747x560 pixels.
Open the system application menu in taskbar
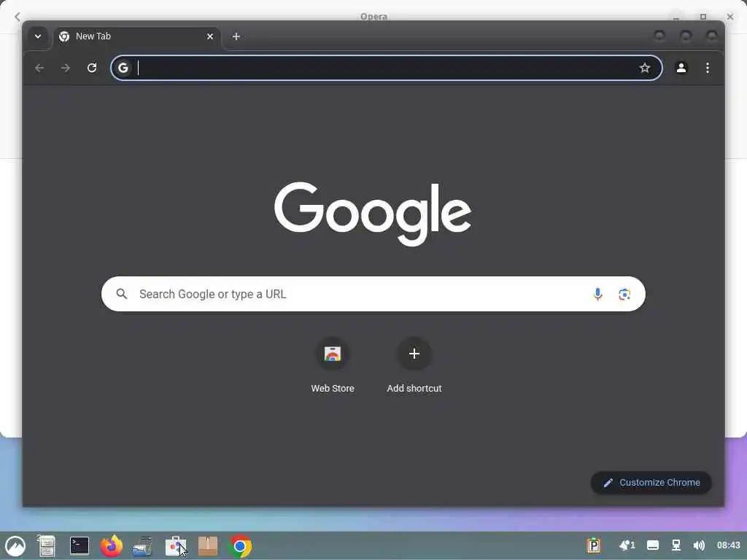click(x=15, y=545)
